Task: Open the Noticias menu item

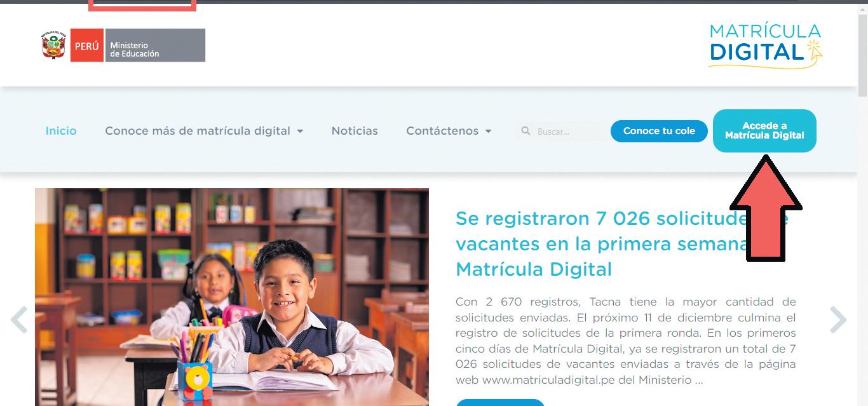Action: point(355,131)
